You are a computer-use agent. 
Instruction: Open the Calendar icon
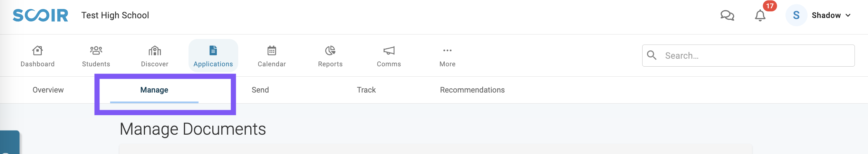point(272,51)
